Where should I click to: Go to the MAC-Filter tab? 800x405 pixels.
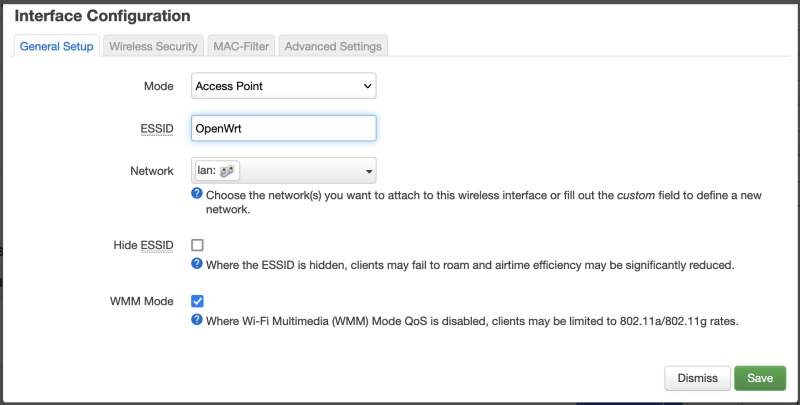(x=240, y=46)
